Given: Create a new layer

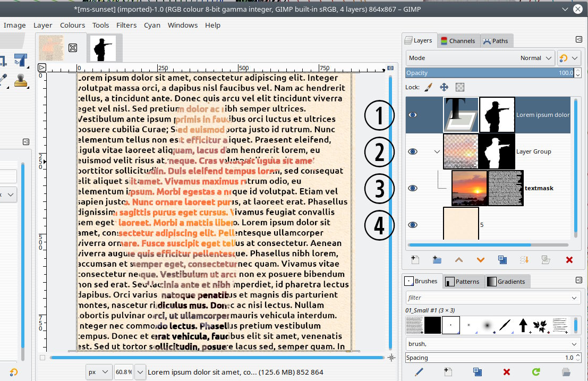Looking at the screenshot, I should coord(415,259).
